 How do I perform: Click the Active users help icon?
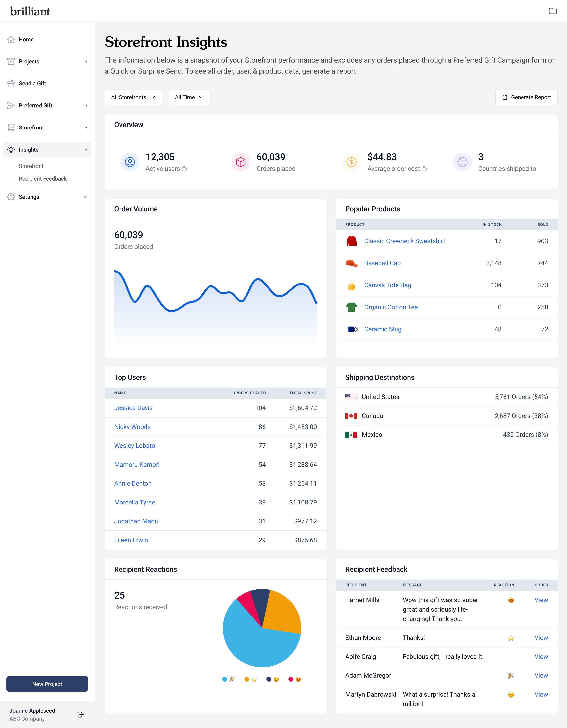pos(184,169)
